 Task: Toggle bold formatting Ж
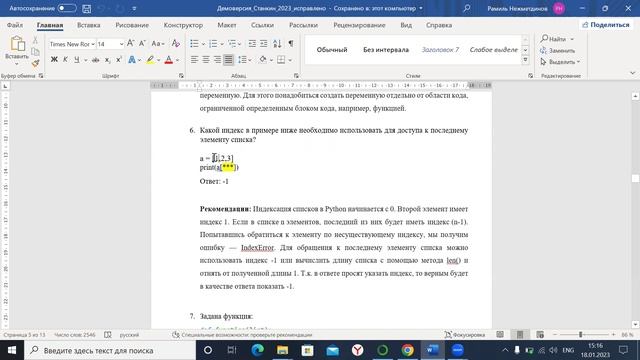tap(54, 60)
